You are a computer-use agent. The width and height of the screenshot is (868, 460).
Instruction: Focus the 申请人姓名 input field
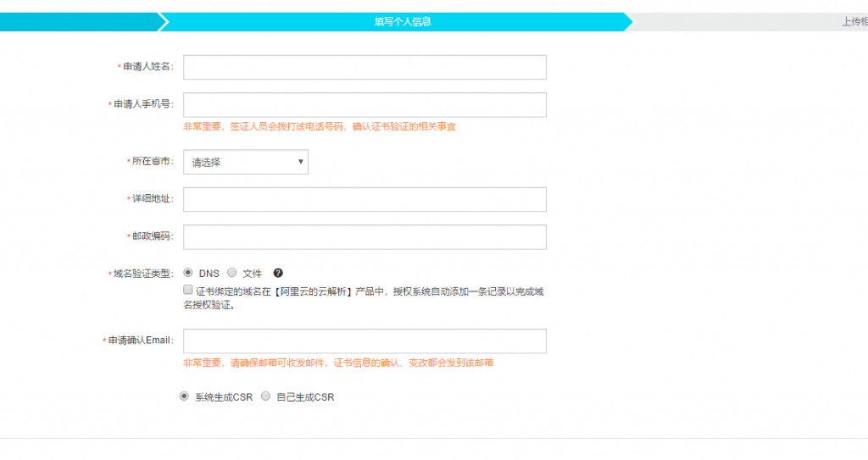click(364, 67)
